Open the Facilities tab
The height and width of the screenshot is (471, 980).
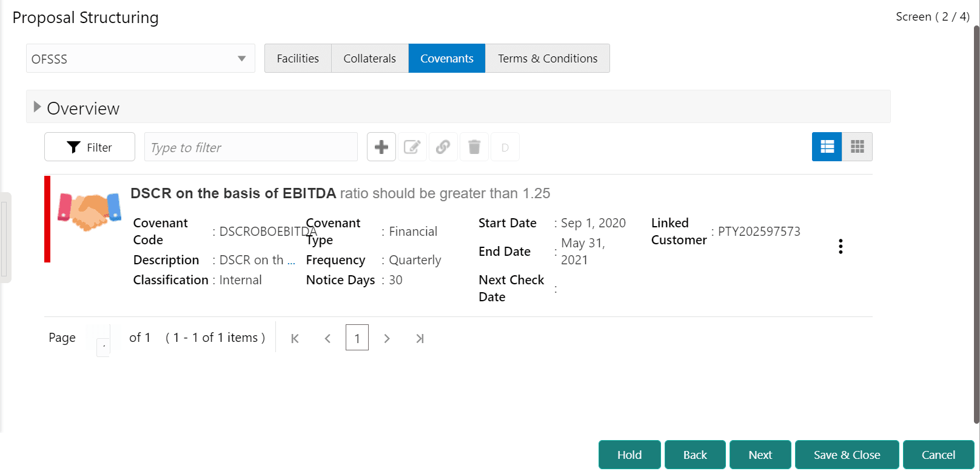[298, 58]
